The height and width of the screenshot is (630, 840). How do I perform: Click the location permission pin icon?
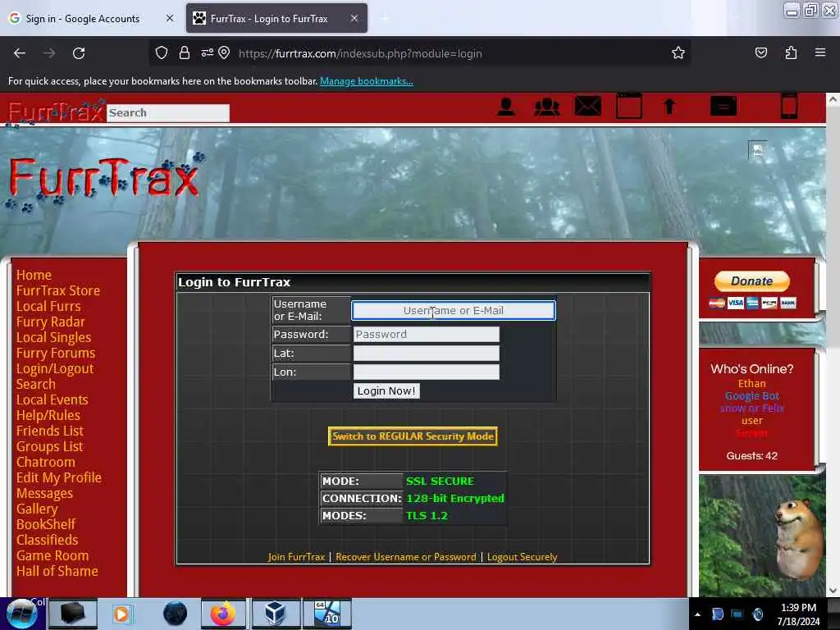point(224,53)
